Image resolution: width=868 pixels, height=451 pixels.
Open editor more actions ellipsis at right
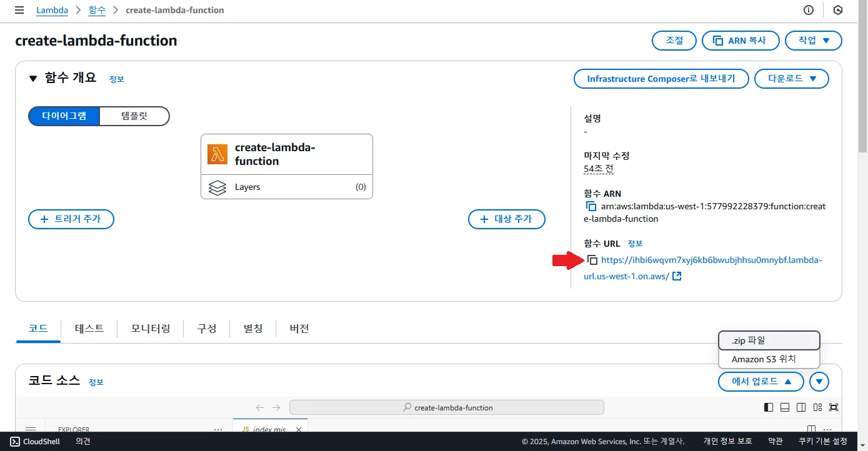pyautogui.click(x=827, y=429)
